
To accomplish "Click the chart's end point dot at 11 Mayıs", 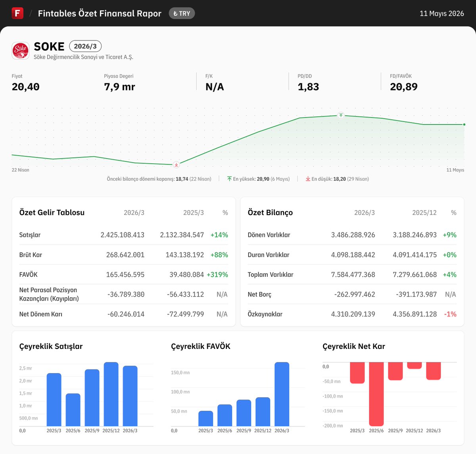I will (464, 125).
